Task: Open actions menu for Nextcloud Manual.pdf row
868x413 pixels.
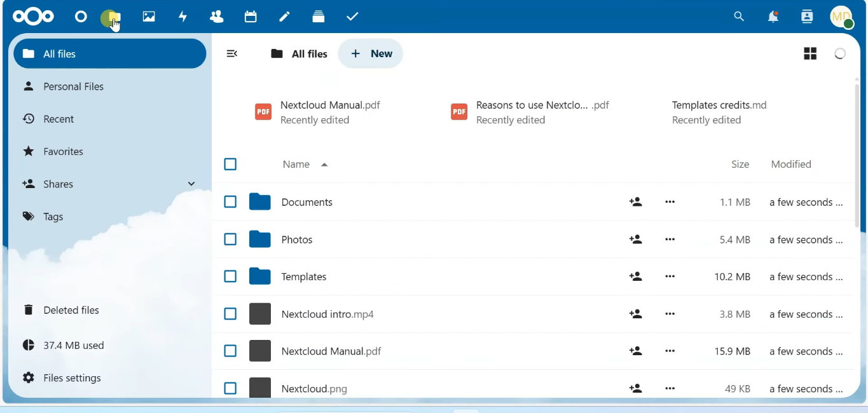Action: pyautogui.click(x=670, y=351)
